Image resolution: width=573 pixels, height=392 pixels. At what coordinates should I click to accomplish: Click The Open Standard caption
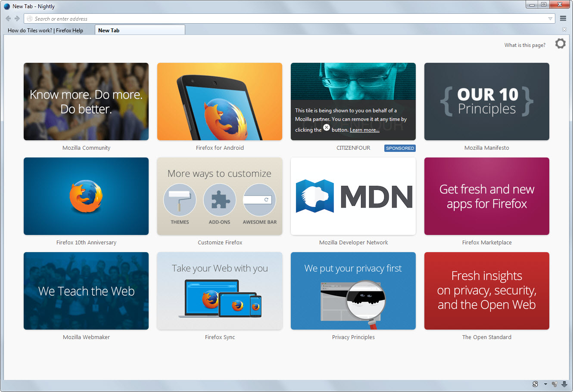pos(487,337)
